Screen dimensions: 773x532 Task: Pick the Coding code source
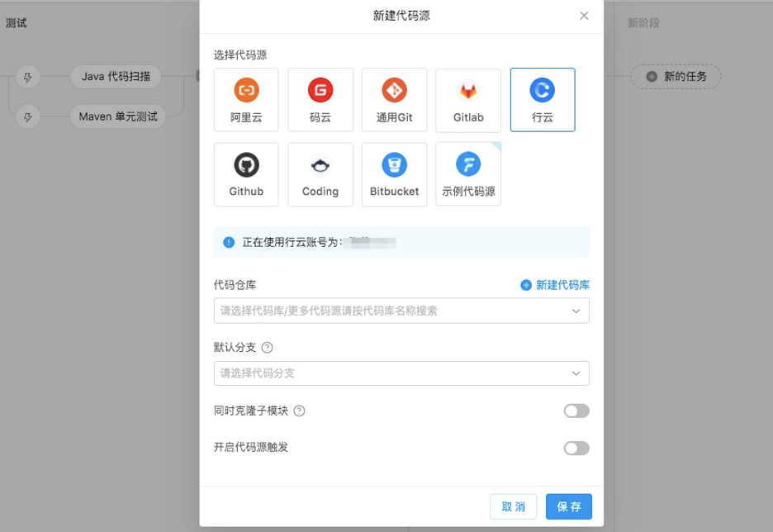320,174
